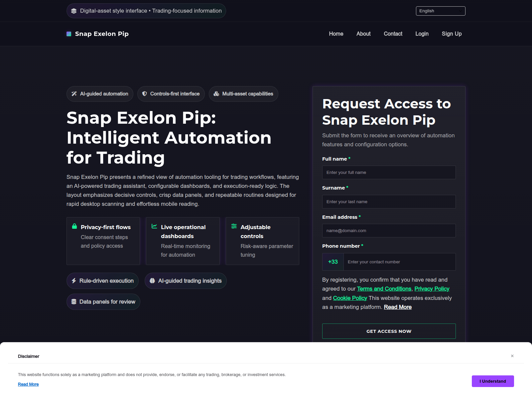Click the I Understand button

(493, 381)
